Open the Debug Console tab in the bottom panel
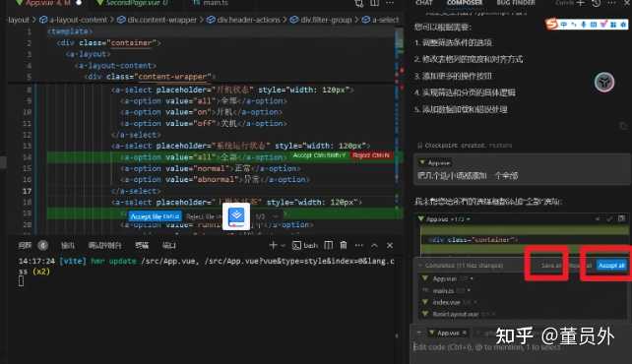This screenshot has width=632, height=364. [x=104, y=245]
